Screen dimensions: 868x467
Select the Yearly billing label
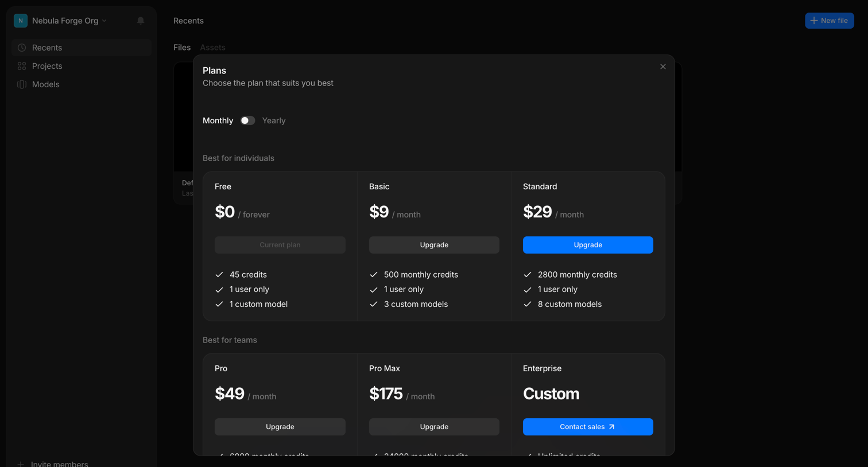point(274,120)
